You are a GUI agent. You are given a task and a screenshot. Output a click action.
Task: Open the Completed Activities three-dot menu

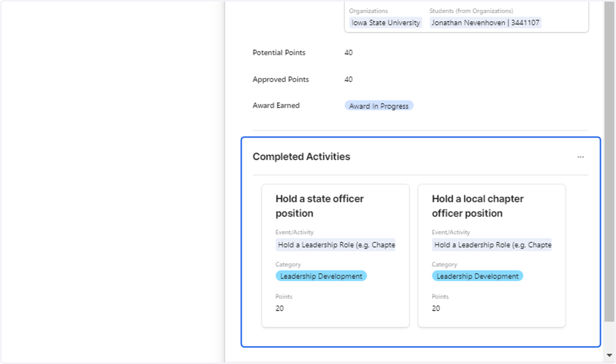581,157
